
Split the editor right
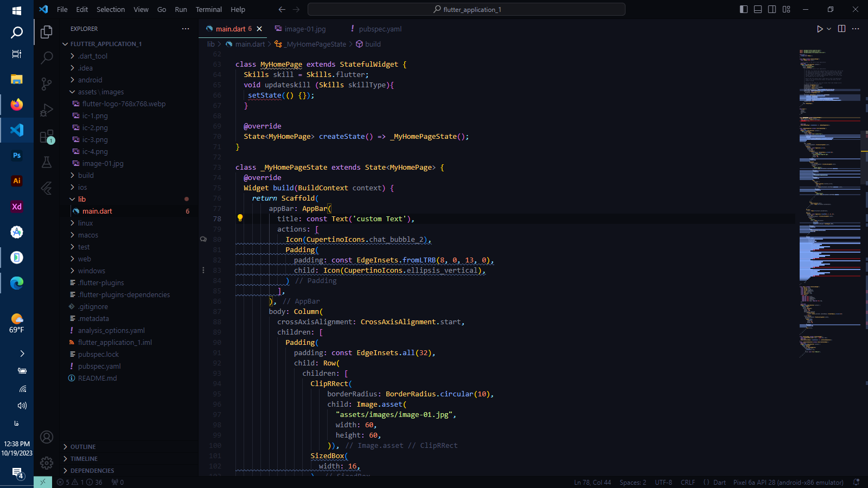842,29
